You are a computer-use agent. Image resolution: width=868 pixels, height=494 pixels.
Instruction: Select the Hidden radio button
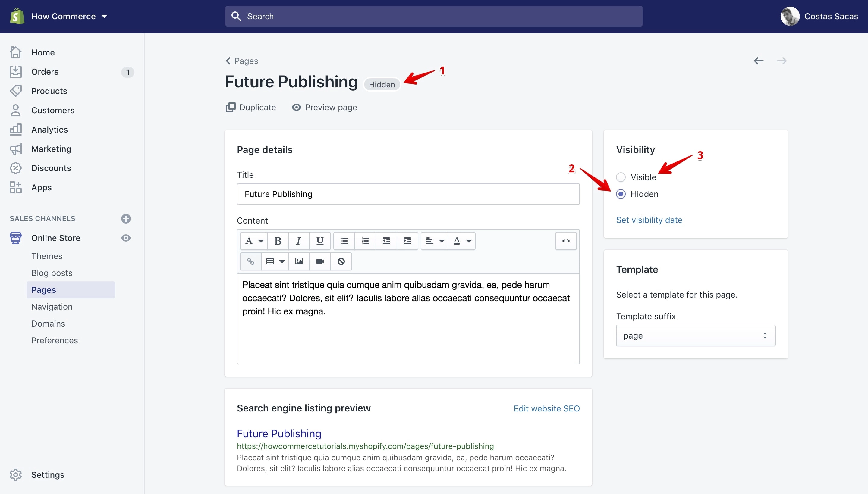click(x=621, y=194)
